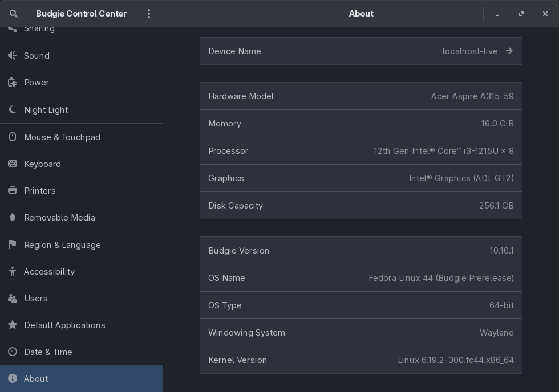Click the Printers icon in sidebar
Screen dimensions: 559x392
click(13, 191)
